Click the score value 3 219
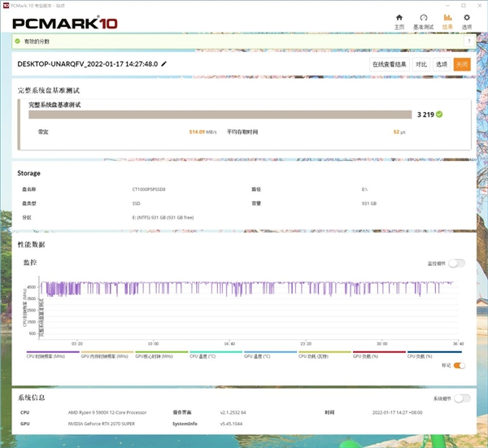This screenshot has height=448, width=488. point(425,115)
